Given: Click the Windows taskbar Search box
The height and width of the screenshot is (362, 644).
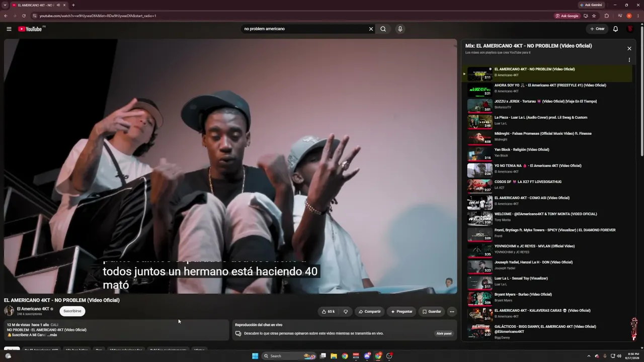Looking at the screenshot, I should (x=288, y=356).
